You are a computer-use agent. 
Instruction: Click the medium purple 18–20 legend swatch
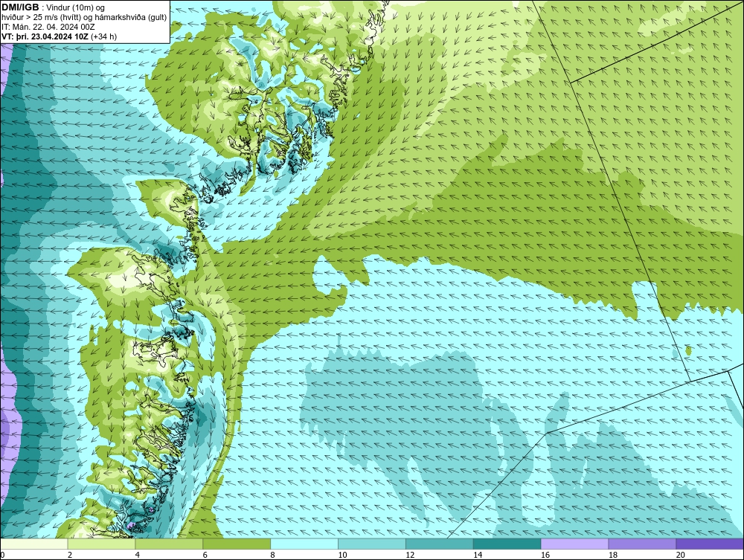coord(643,544)
